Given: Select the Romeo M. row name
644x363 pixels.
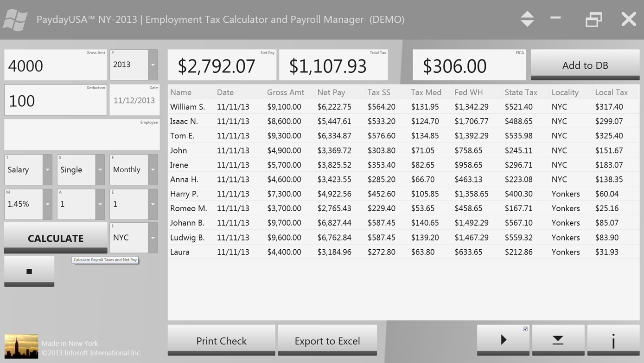Looking at the screenshot, I should [189, 208].
